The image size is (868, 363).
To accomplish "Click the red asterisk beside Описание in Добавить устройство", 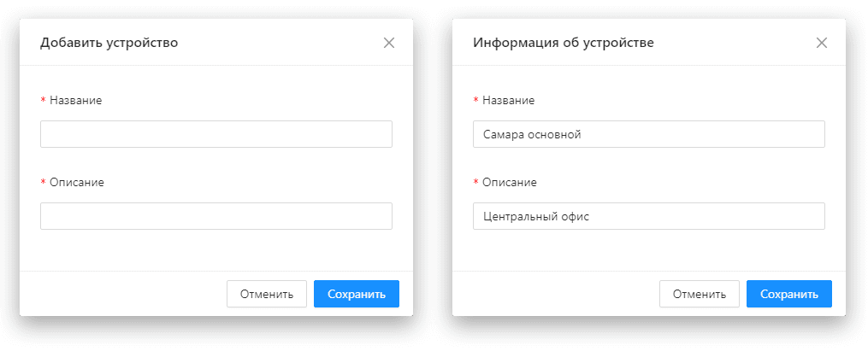I will pos(43,182).
